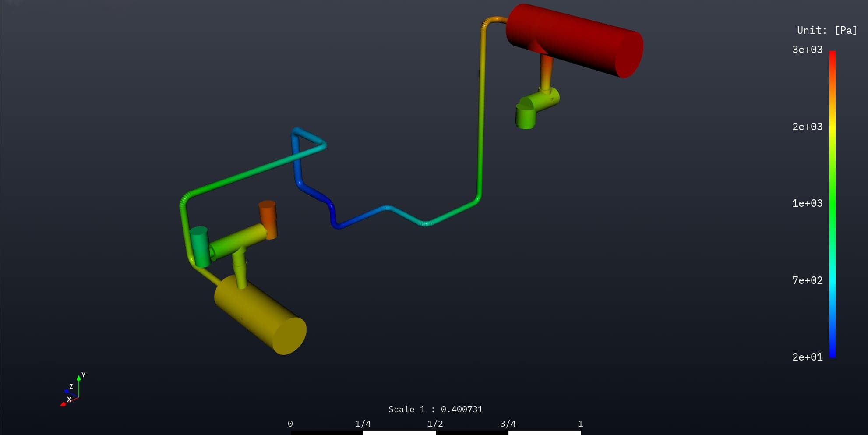Image resolution: width=868 pixels, height=435 pixels.
Task: Click the middle of the color legend bar
Action: pyautogui.click(x=833, y=204)
